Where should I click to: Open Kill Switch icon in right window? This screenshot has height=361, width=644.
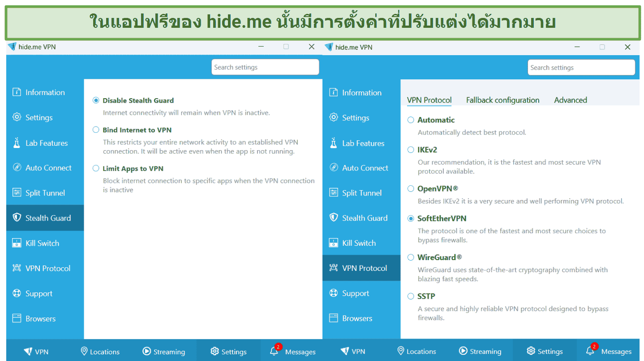pos(334,243)
